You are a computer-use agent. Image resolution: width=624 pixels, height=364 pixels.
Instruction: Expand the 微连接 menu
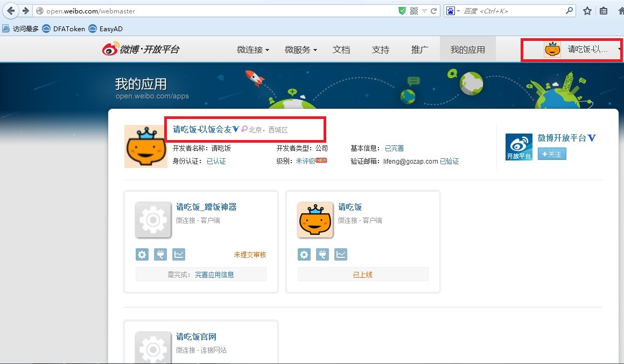coord(253,50)
